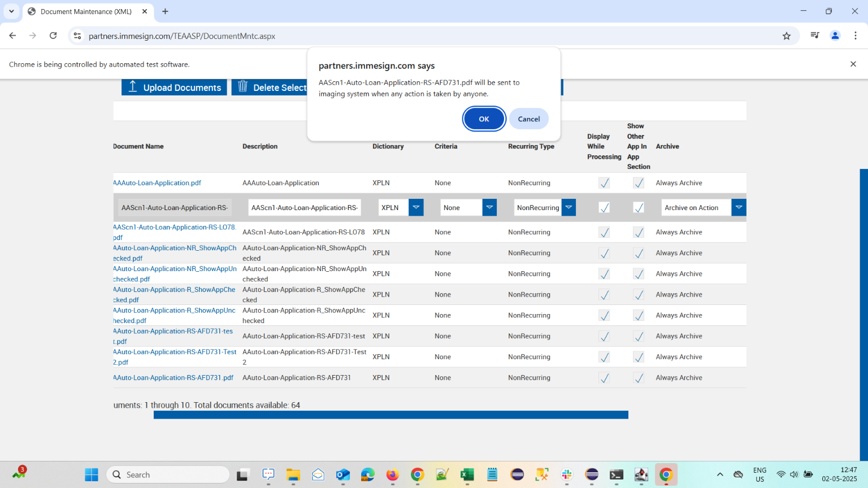This screenshot has width=868, height=488.
Task: View site information for partners.immesign.com
Action: coord(77,36)
